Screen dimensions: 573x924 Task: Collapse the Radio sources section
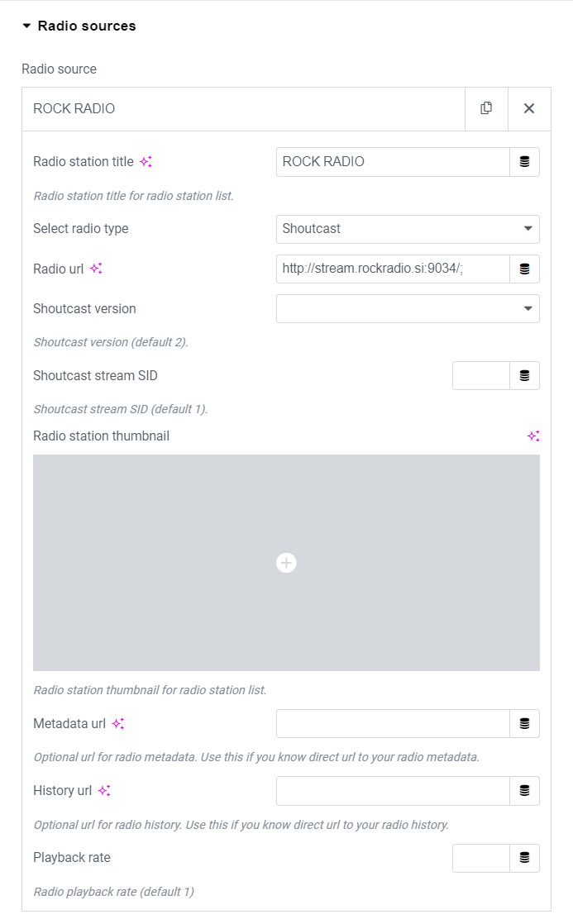pyautogui.click(x=26, y=26)
